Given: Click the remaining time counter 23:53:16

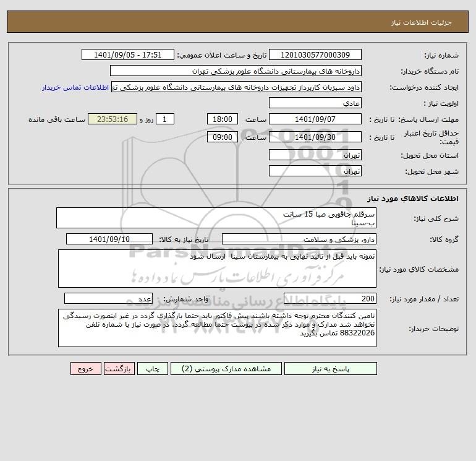Looking at the screenshot, I should [x=113, y=119].
